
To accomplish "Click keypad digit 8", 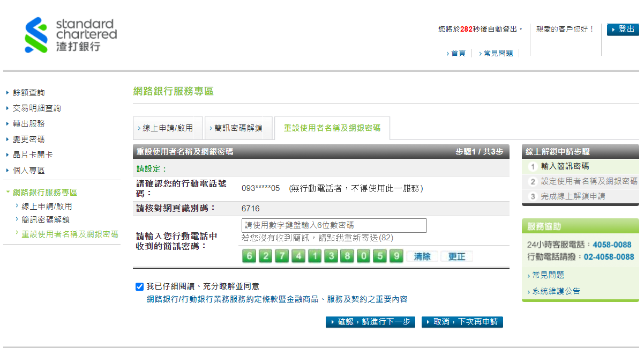I will click(x=347, y=256).
